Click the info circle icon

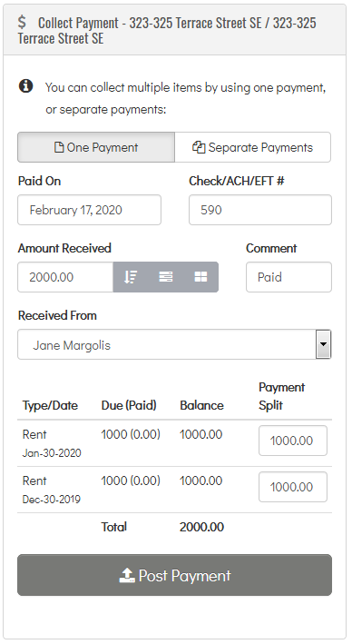(25, 86)
